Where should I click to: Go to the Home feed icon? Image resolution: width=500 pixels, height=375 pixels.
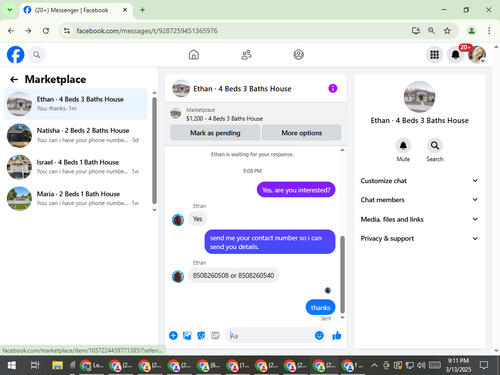[194, 55]
